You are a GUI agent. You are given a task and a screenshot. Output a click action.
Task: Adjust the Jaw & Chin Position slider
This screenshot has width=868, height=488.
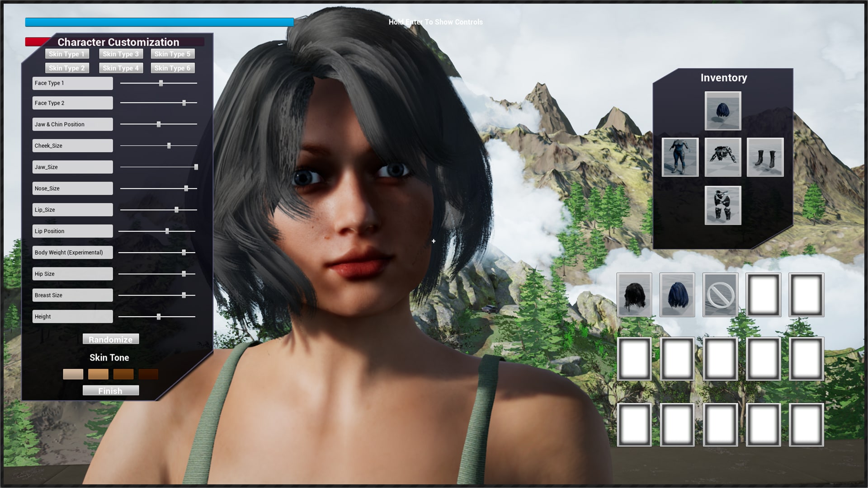(159, 124)
